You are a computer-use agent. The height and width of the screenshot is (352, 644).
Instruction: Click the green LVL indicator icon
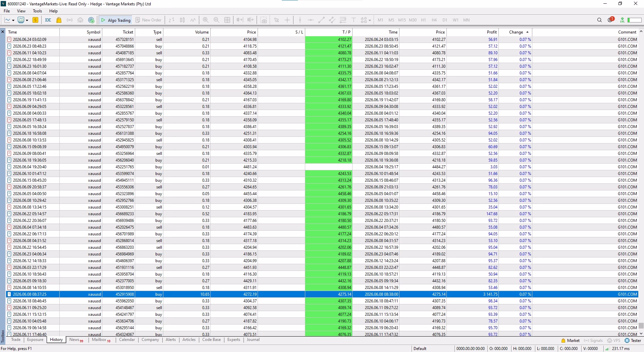coord(622,20)
